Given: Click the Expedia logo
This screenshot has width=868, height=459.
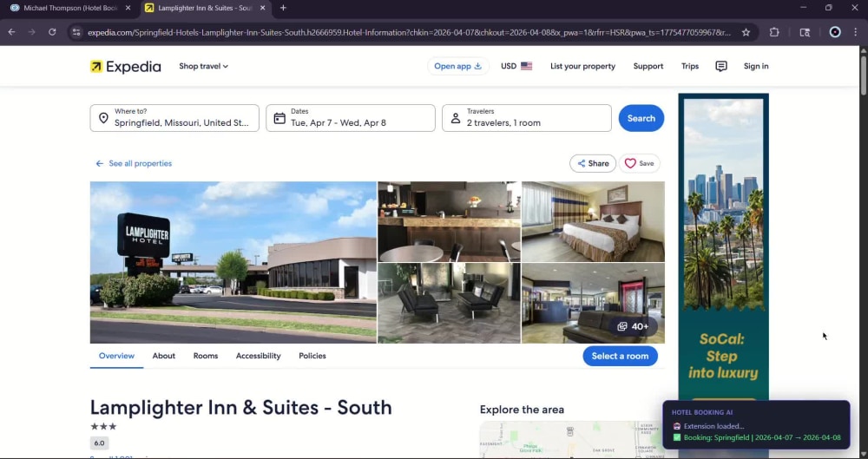Looking at the screenshot, I should coord(126,67).
